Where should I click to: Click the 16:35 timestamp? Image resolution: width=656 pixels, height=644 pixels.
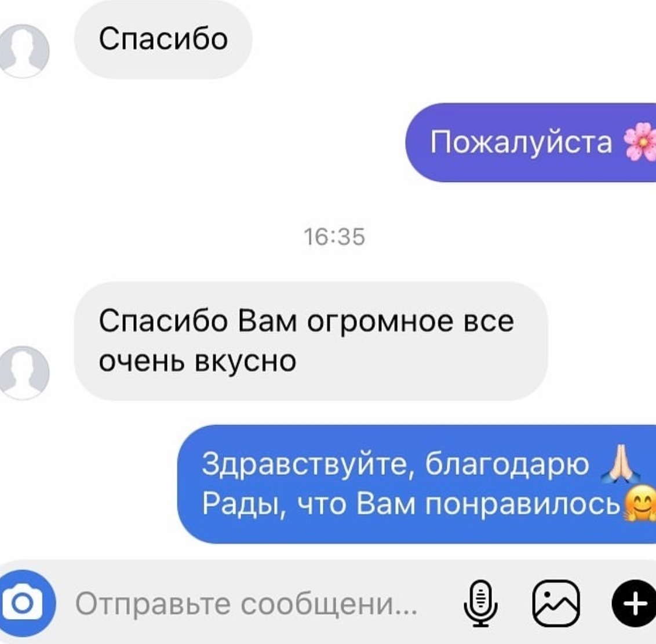(x=334, y=237)
